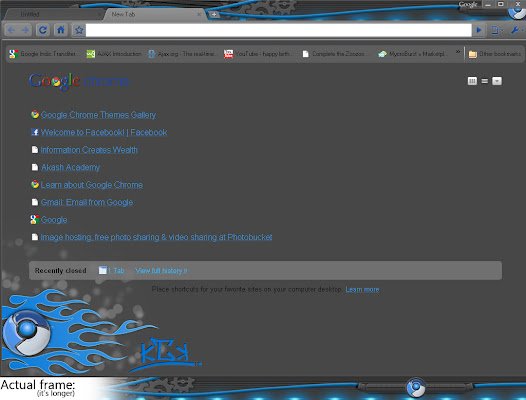Expand the bookmarks overflow chevron

pos(458,52)
